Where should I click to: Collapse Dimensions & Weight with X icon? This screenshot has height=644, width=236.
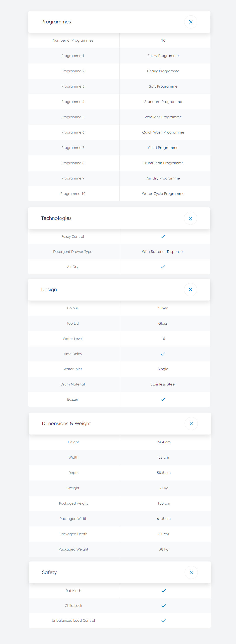click(x=191, y=424)
